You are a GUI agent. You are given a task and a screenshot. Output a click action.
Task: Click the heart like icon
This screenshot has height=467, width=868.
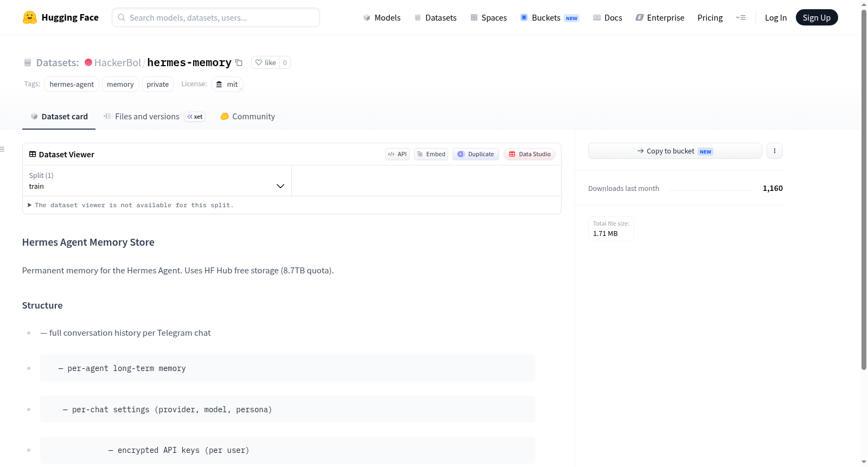click(259, 62)
